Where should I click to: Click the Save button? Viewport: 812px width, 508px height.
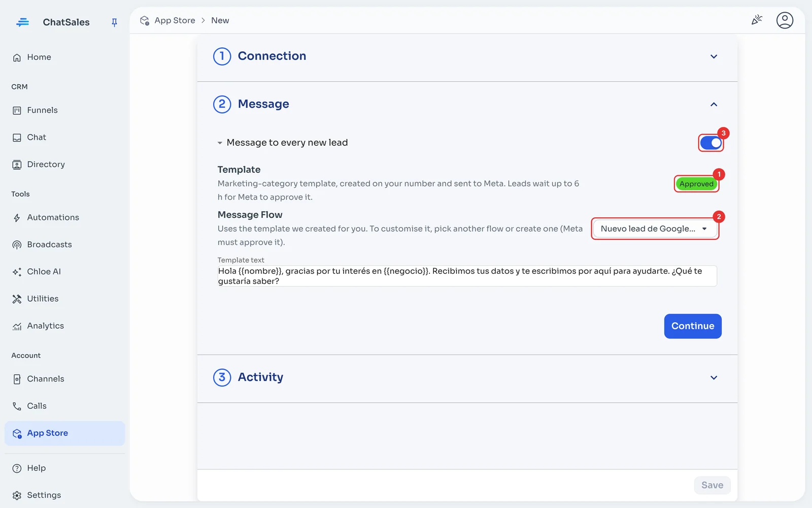[x=712, y=485]
